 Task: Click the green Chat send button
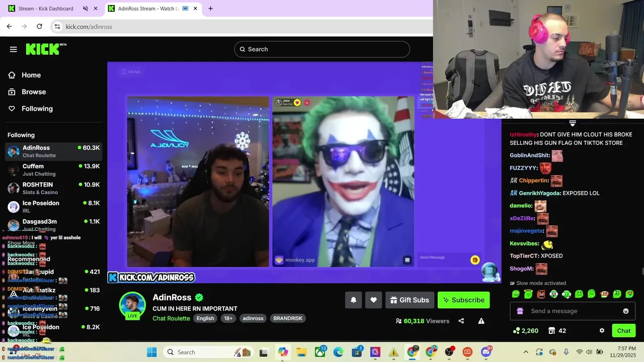click(x=623, y=331)
